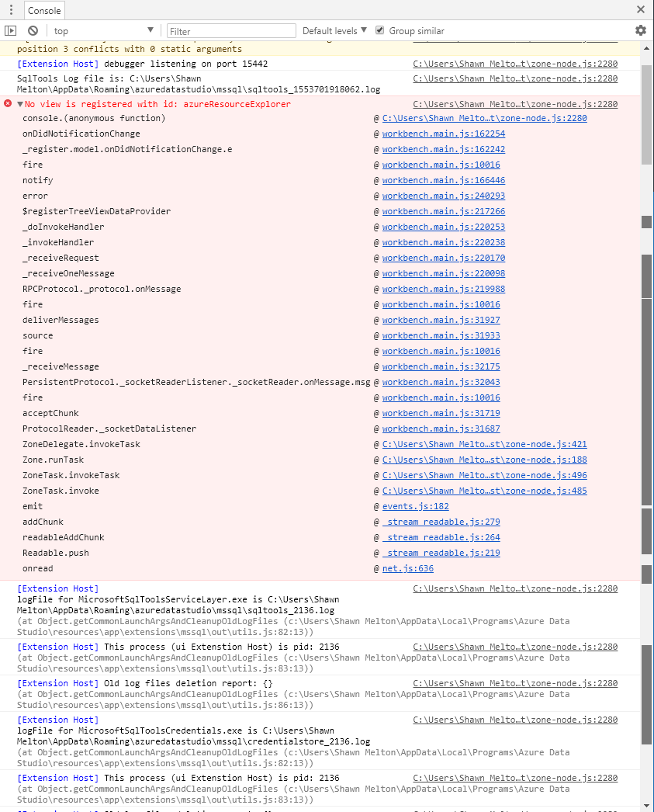Open the DevTools three-dot customize menu
Screen dimensions: 654x812
(x=11, y=10)
